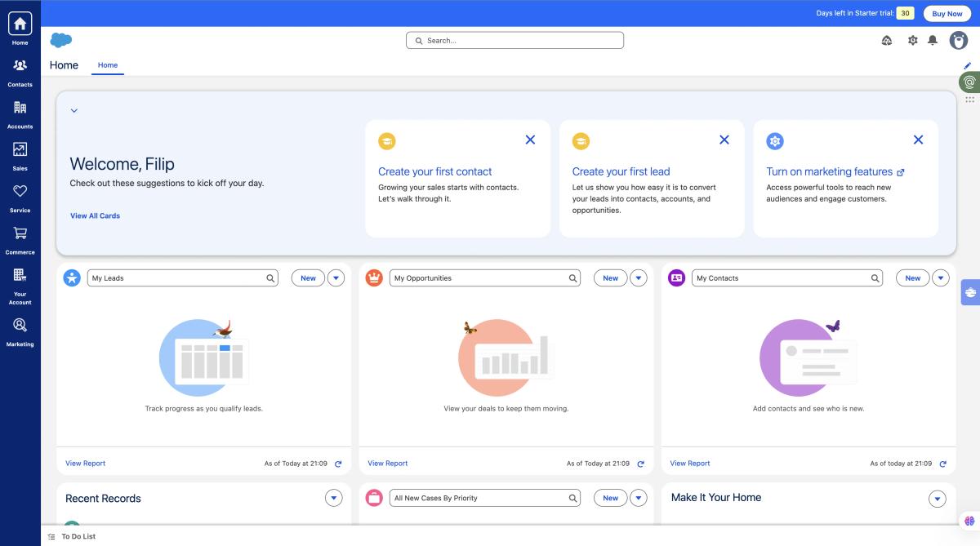The image size is (980, 546).
Task: Open the My Contacts actions dropdown
Action: coord(941,278)
